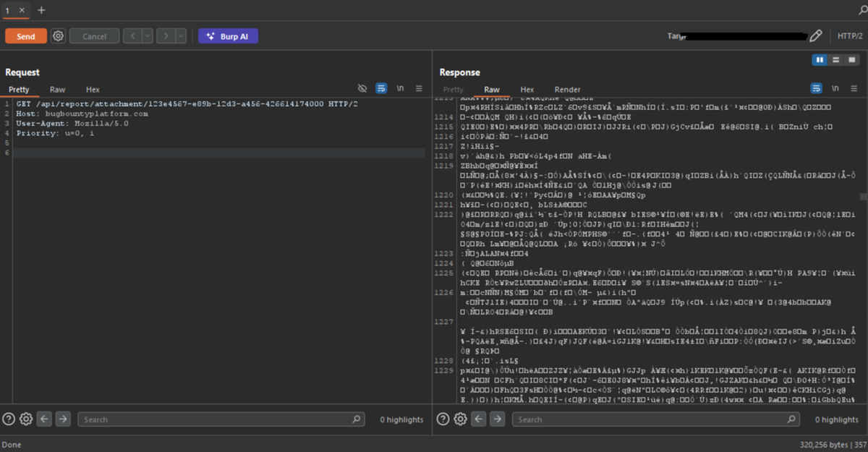Toggle show non-printable chars in Request
The height and width of the screenshot is (452, 868).
tap(400, 88)
